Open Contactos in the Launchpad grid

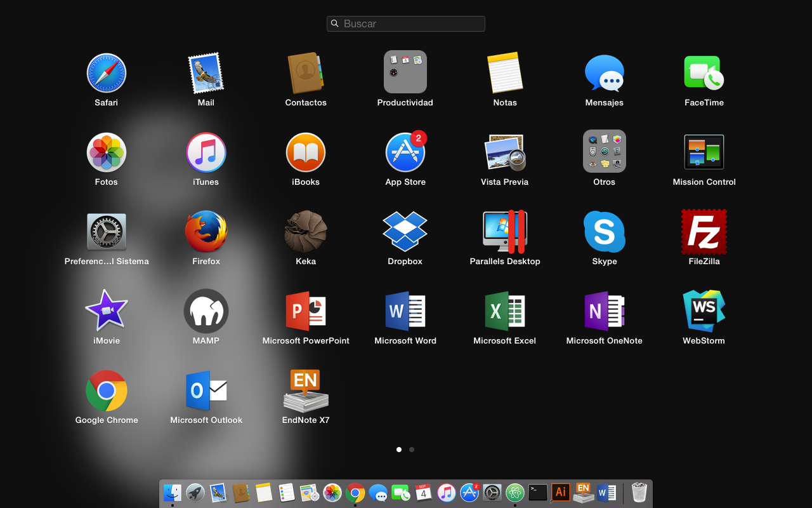tap(306, 73)
